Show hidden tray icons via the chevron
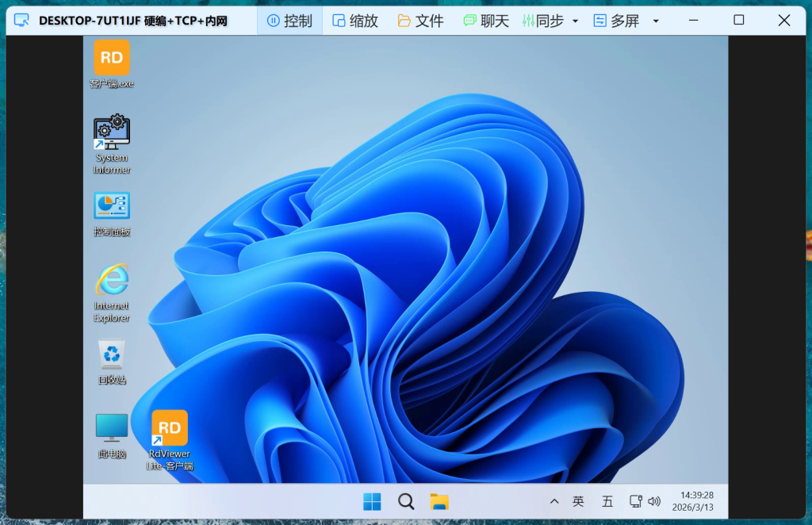Screen dimensions: 812x525 (554, 501)
